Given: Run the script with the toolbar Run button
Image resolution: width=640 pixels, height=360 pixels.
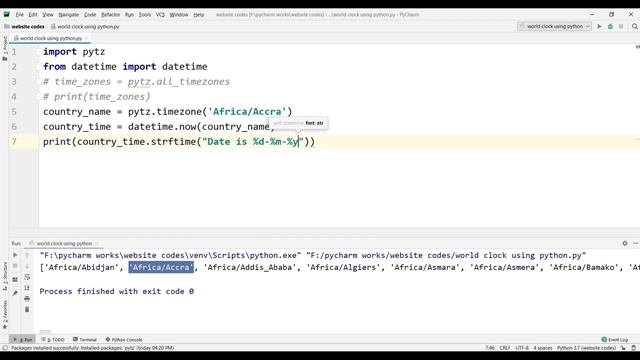Looking at the screenshot, I should pyautogui.click(x=599, y=27).
